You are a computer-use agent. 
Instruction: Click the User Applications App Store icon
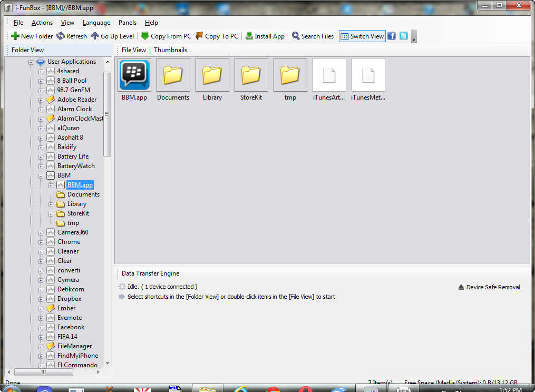(41, 62)
